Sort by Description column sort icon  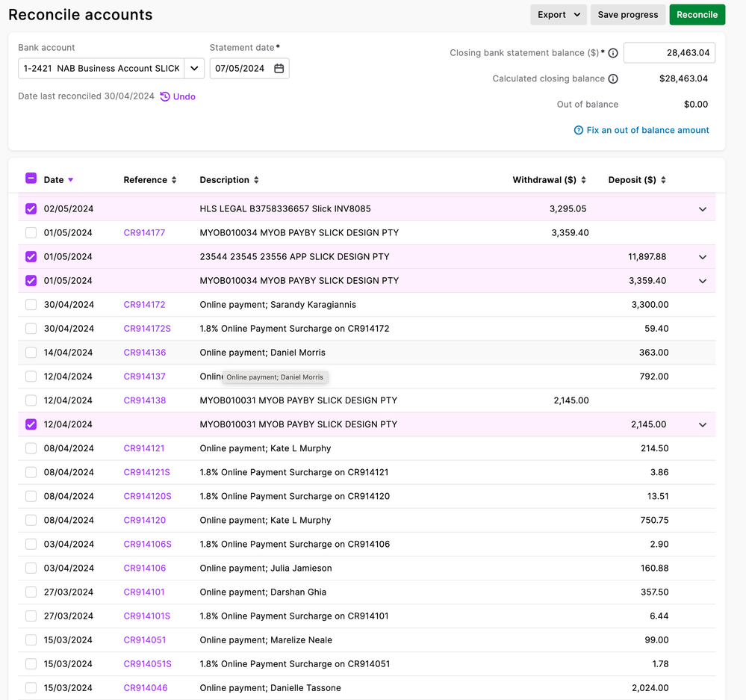(x=256, y=180)
